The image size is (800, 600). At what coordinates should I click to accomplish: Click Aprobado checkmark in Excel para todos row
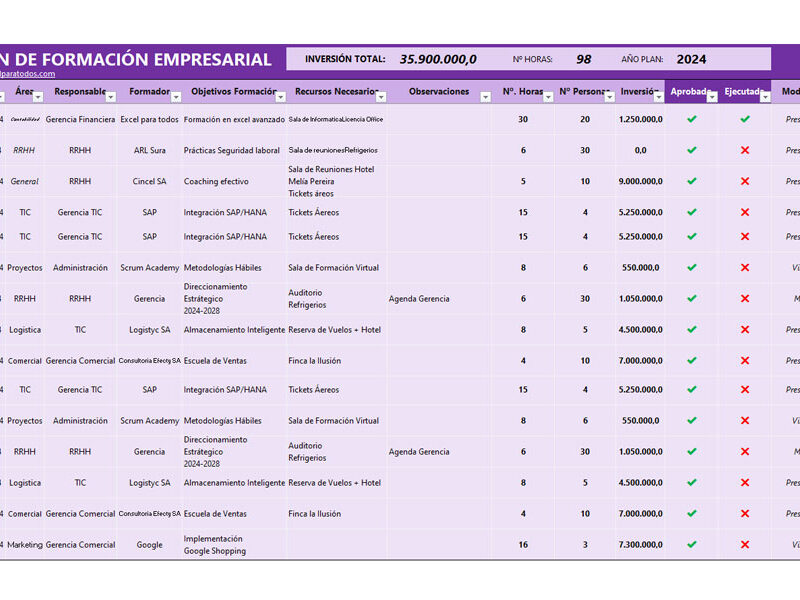[x=692, y=119]
